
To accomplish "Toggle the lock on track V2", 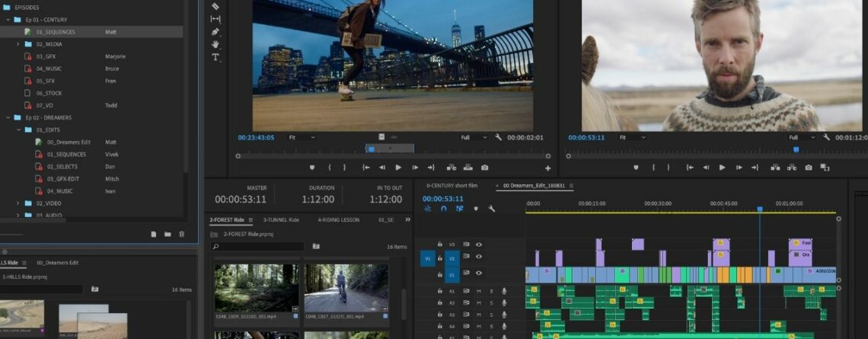I will [439, 258].
